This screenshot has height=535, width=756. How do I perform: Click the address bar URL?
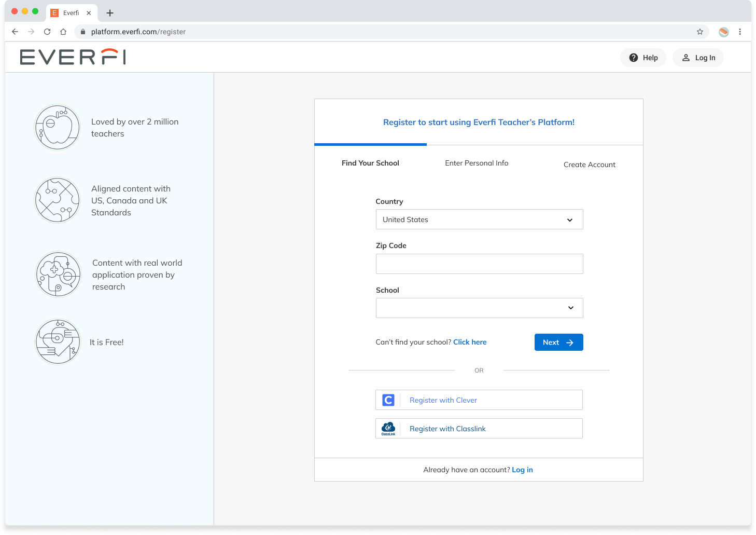click(138, 32)
